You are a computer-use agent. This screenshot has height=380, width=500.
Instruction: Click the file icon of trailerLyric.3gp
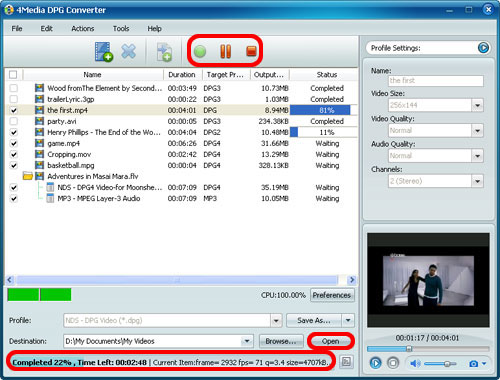click(39, 99)
